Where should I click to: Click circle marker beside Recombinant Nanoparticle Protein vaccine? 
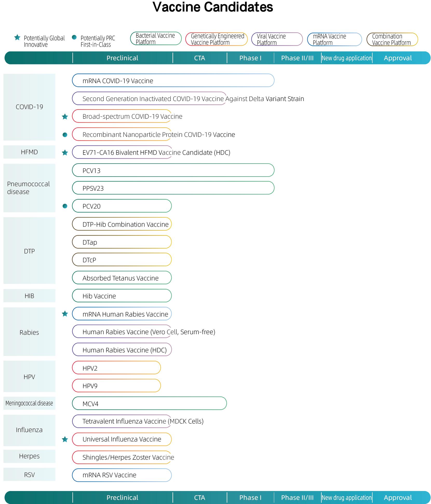tap(65, 135)
